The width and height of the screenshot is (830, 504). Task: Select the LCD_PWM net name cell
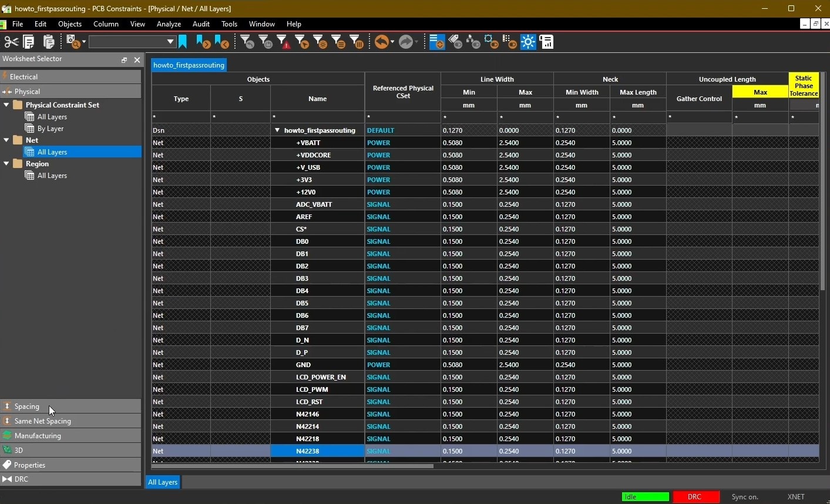tap(317, 389)
